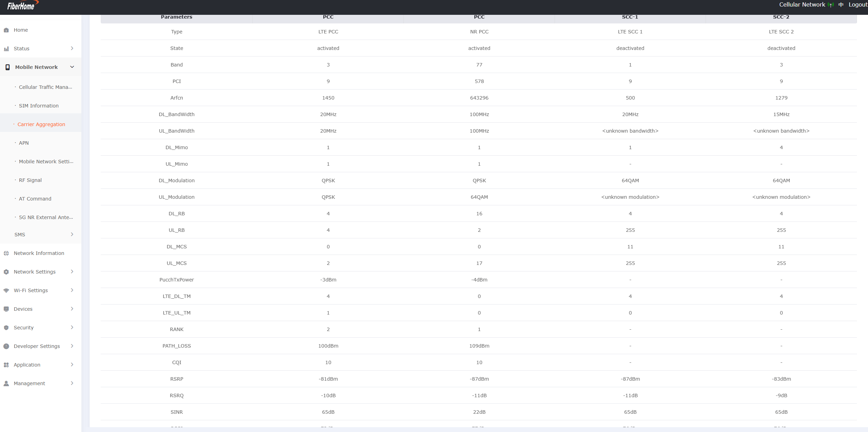Open the RF Signal menu item
The image size is (868, 432).
pyautogui.click(x=30, y=180)
